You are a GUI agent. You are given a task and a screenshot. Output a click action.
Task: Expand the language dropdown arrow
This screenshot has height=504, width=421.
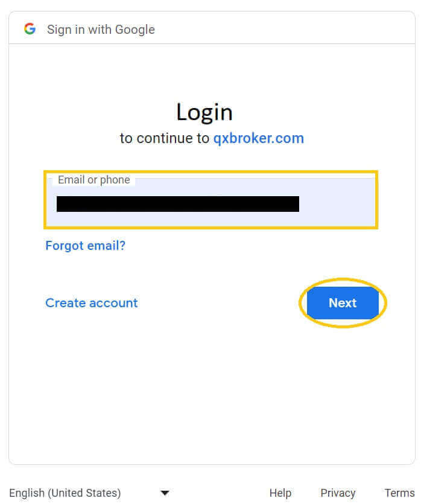tap(165, 493)
